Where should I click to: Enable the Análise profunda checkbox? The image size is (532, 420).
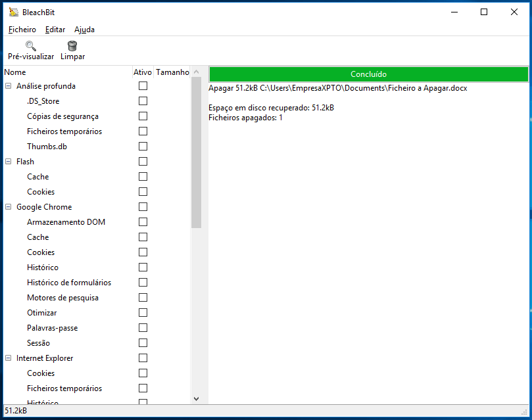143,86
